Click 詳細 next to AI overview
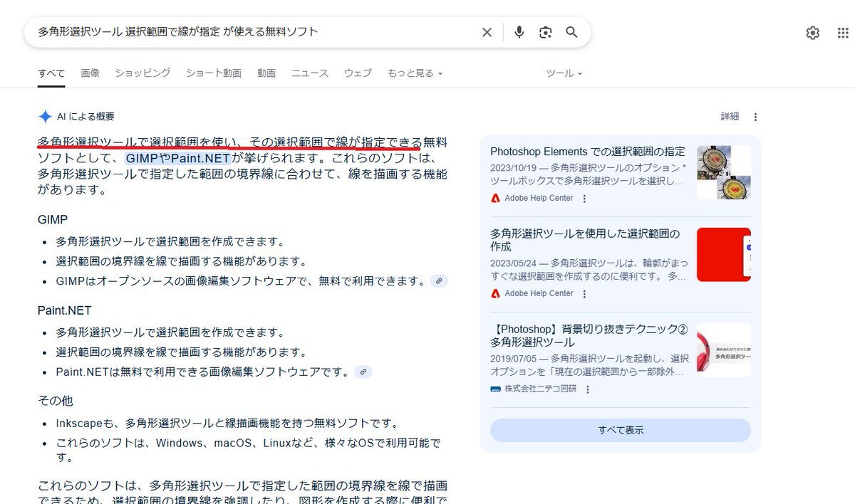The image size is (855, 504). pos(730,117)
